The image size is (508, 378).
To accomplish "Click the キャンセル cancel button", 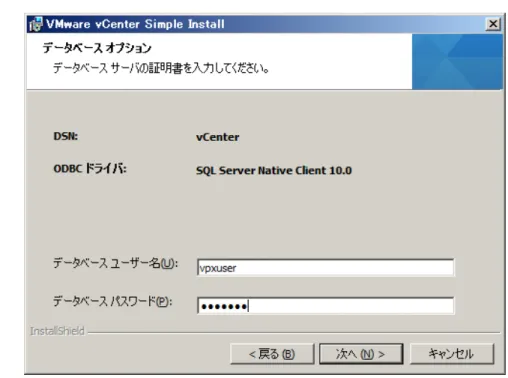I will (x=452, y=354).
